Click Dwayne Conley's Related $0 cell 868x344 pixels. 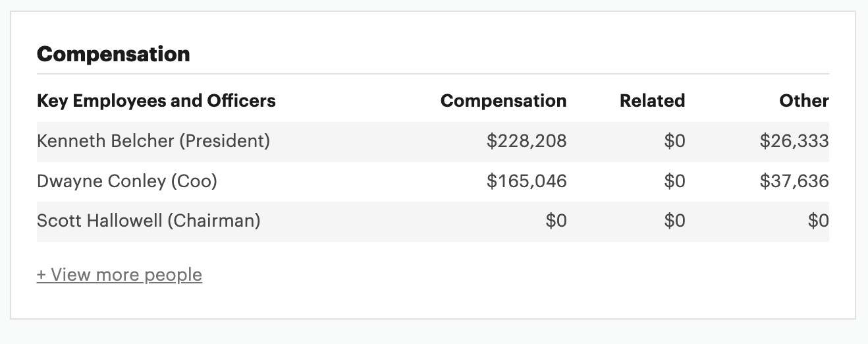pos(674,181)
